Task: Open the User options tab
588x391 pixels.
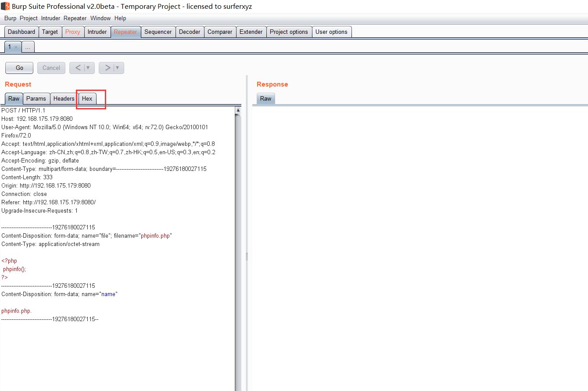Action: click(331, 32)
